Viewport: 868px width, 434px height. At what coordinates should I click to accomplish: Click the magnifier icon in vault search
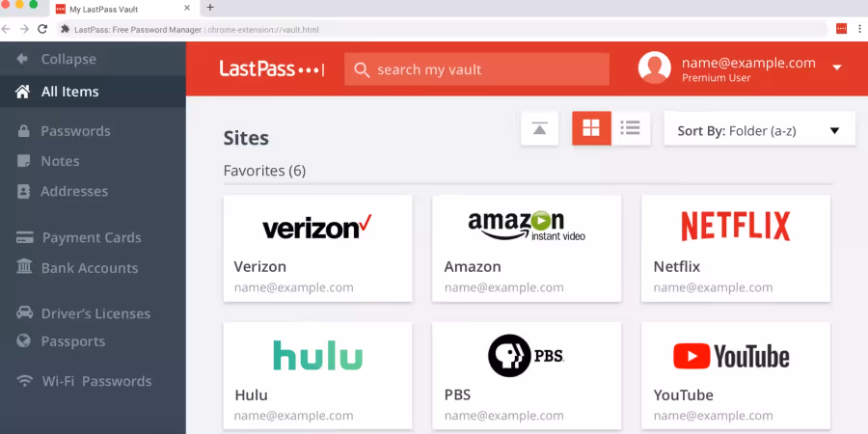click(x=362, y=69)
